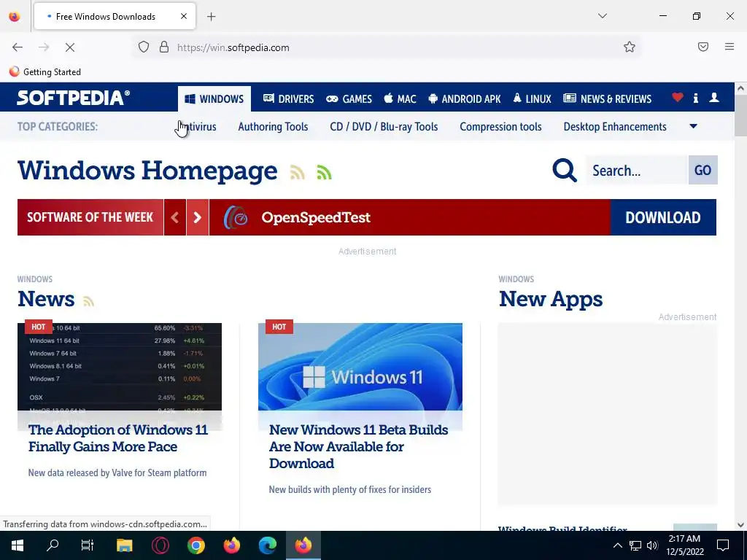The image size is (747, 560).
Task: Launch Microsoft Edge from the taskbar
Action: pos(267,545)
